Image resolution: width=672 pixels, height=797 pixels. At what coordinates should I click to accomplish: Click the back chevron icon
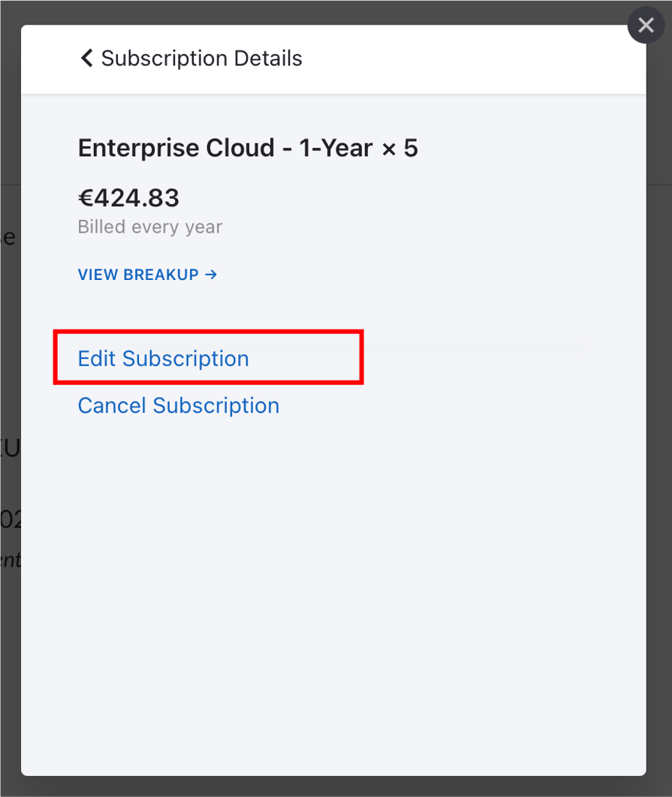click(86, 59)
